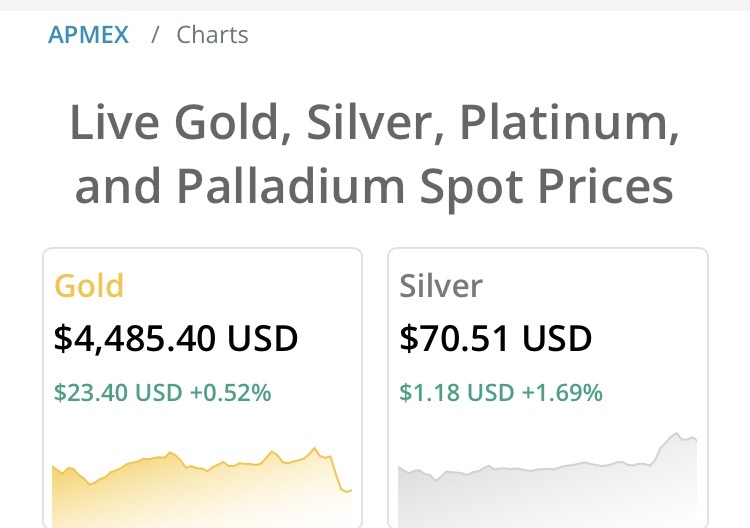Click the Charts breadcrumb item
This screenshot has width=750, height=528.
coord(212,35)
